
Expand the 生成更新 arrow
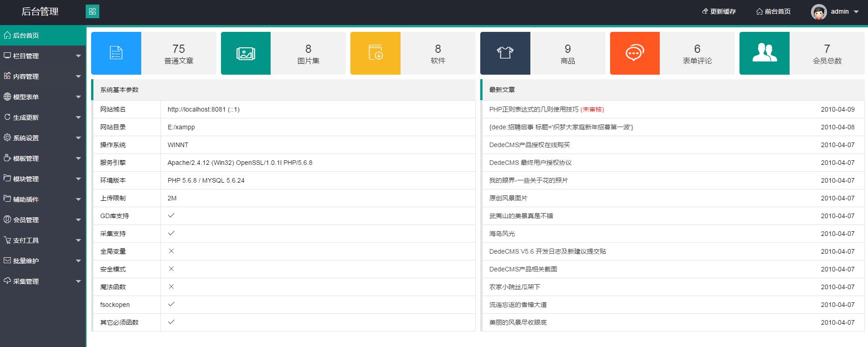click(78, 117)
